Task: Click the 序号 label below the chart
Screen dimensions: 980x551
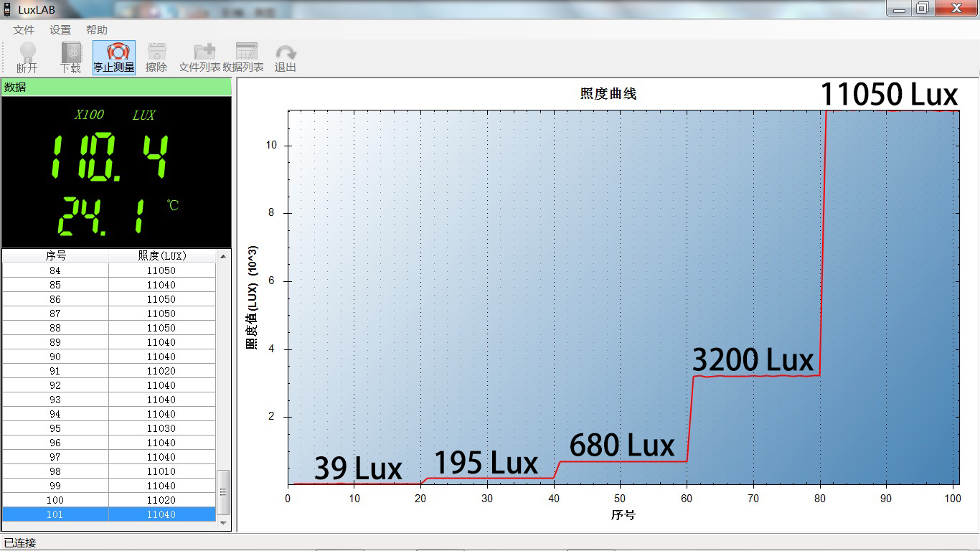Action: click(623, 514)
